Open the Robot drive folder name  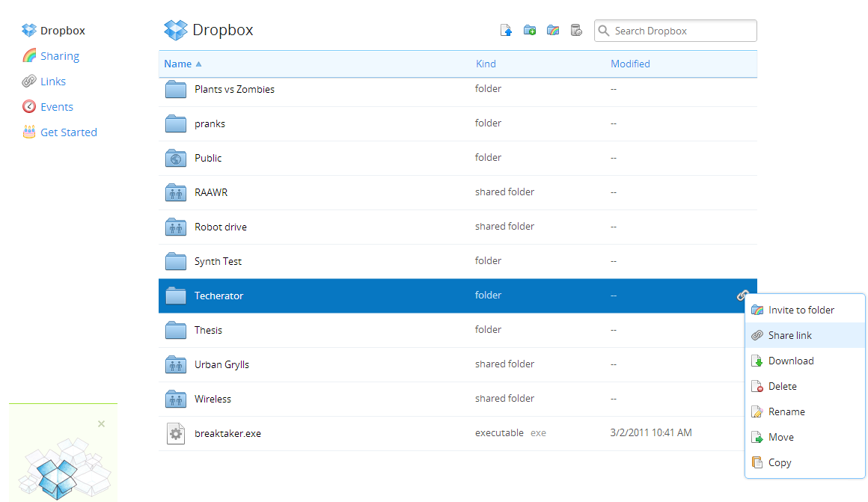click(221, 227)
